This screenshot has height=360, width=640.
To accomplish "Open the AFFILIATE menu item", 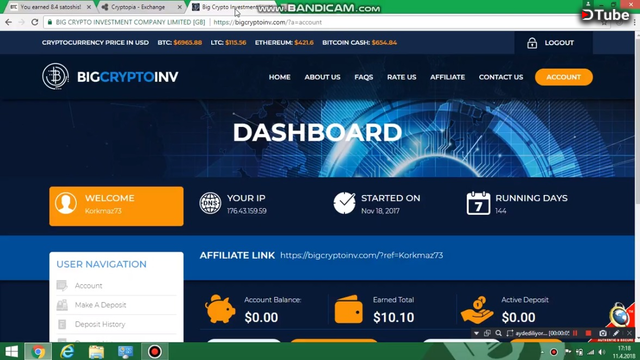I will tap(447, 77).
